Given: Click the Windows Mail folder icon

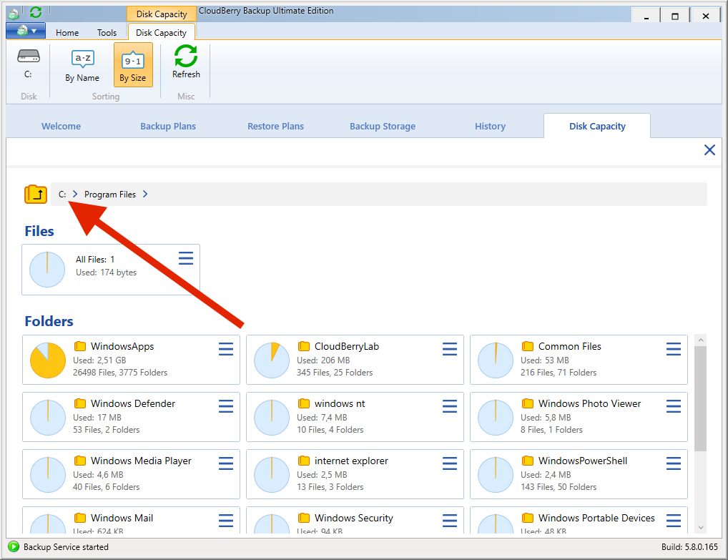Looking at the screenshot, I should click(x=80, y=517).
